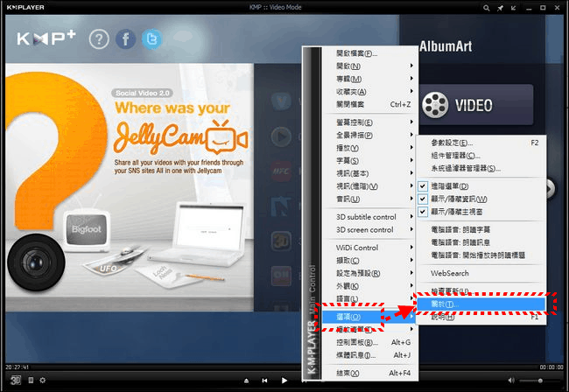Toggle 顯示/隱藏主視窗 checkbox
Screen dimensions: 569x392
coord(423,212)
